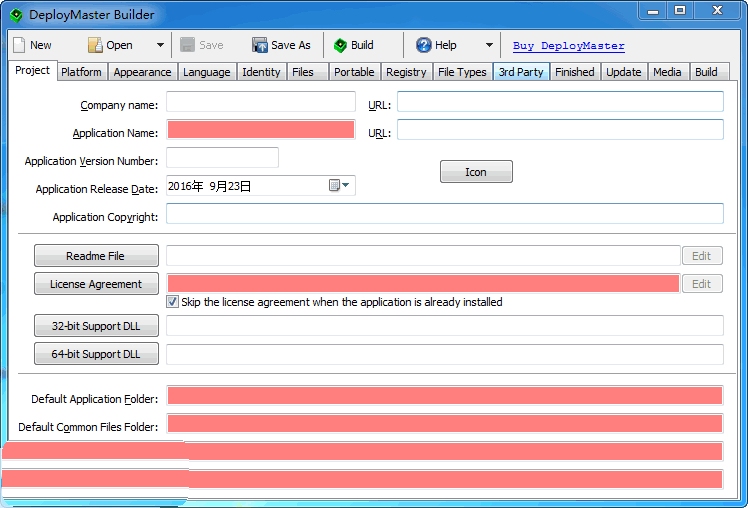This screenshot has width=748, height=508.
Task: Focus the Default Common Files Folder field
Action: coord(445,424)
